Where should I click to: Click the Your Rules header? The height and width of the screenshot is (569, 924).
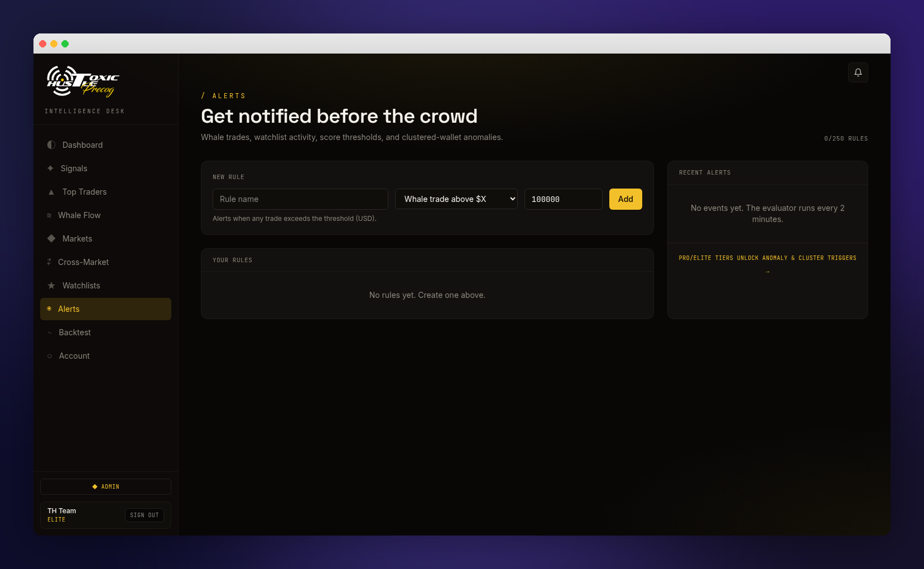pos(232,260)
